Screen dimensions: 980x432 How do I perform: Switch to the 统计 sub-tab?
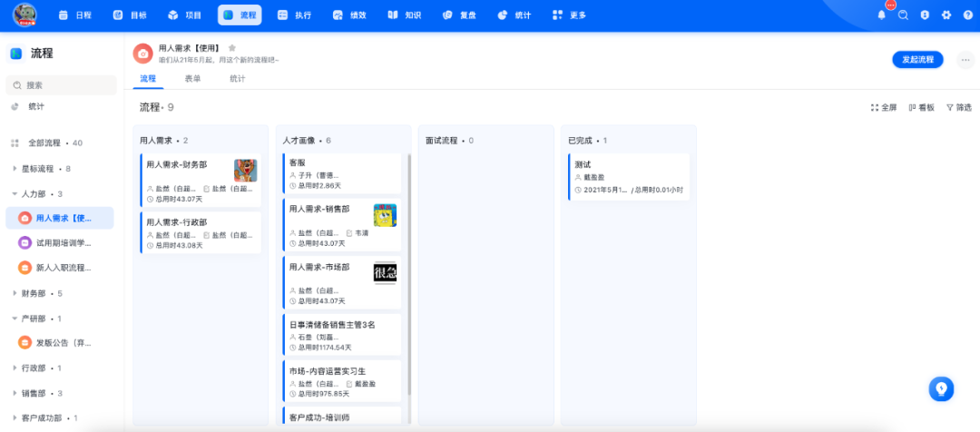point(238,79)
